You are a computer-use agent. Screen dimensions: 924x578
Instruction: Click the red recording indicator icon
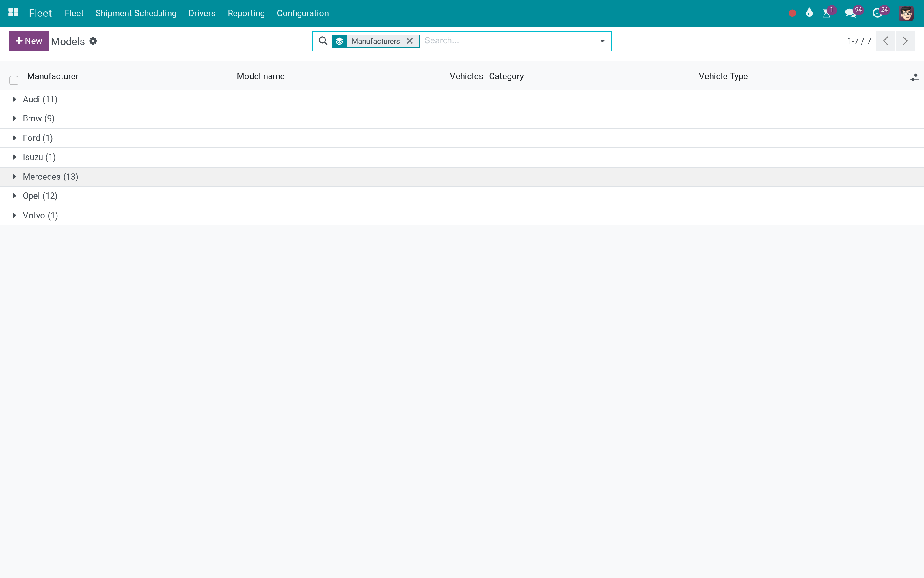click(792, 13)
